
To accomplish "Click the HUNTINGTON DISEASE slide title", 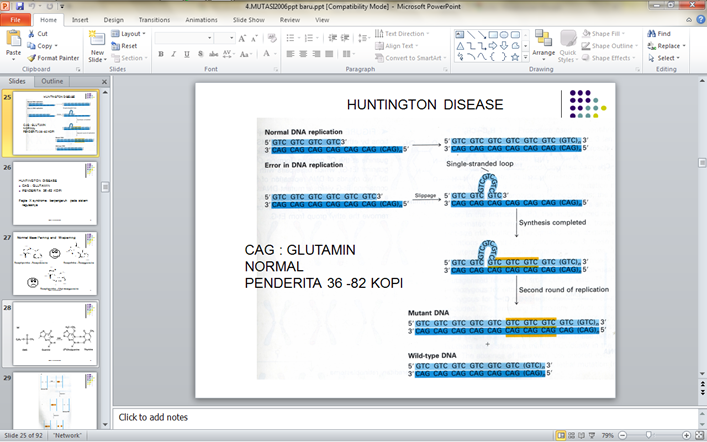I will tap(425, 105).
